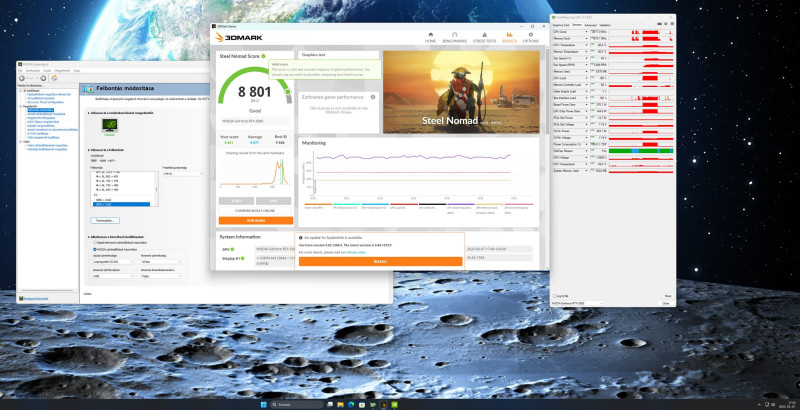Select the highlighted resolution entry in the list

121,204
